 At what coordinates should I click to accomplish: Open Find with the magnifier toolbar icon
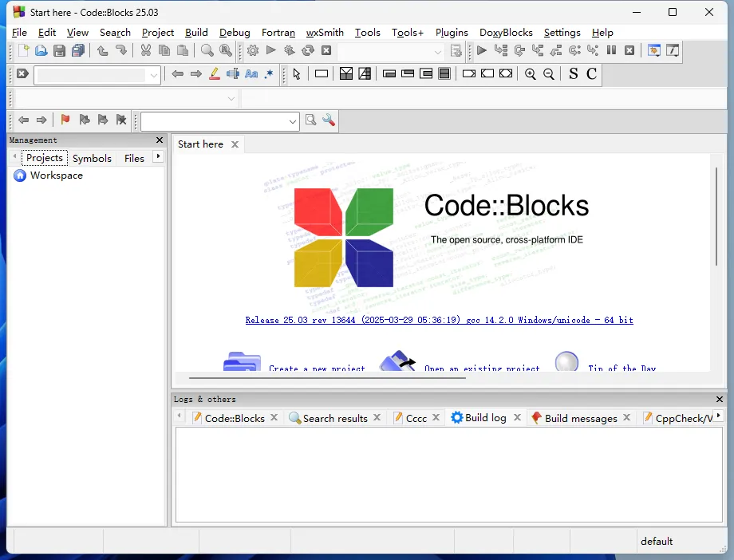click(207, 50)
